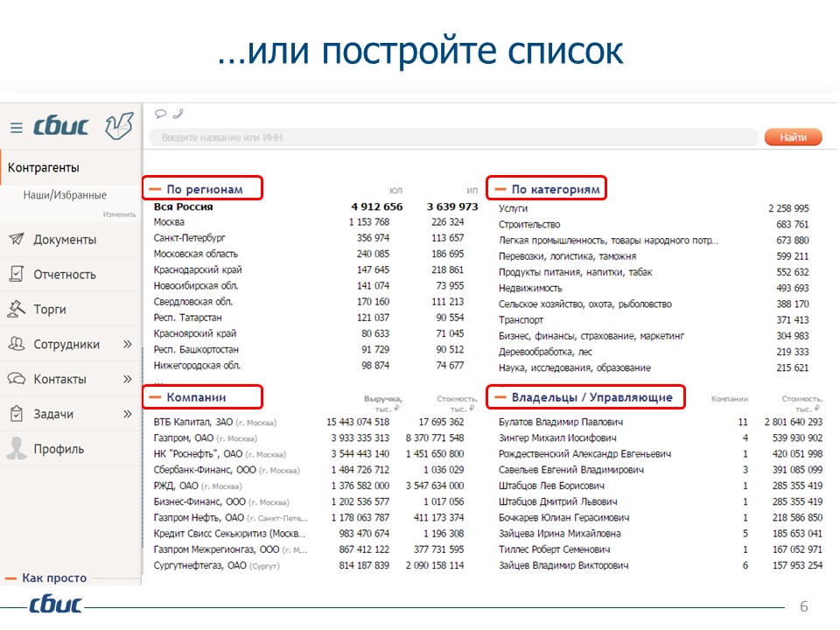Click the orange Найти button
The image size is (840, 630).
coord(793,137)
